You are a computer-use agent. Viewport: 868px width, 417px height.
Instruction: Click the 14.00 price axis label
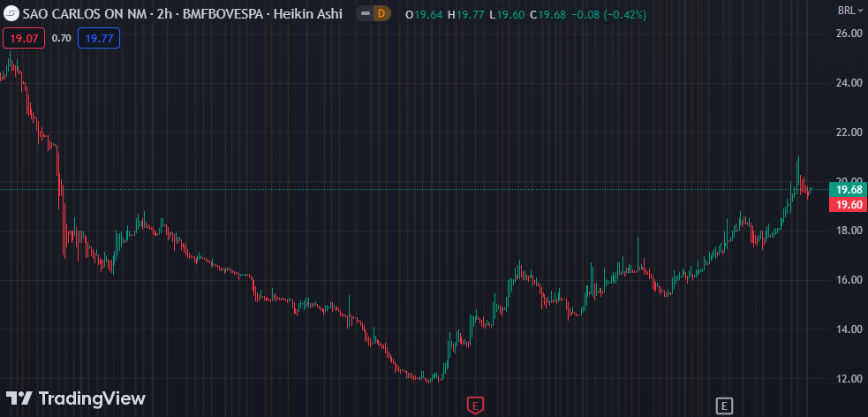click(x=849, y=330)
